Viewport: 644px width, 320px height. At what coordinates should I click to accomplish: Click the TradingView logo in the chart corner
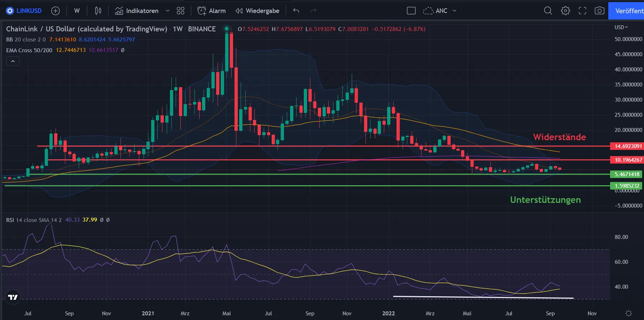coord(13,297)
